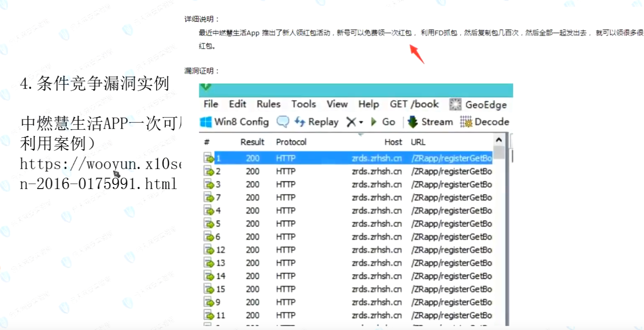Sort sessions by the # column header
The width and height of the screenshot is (644, 330).
click(x=207, y=142)
